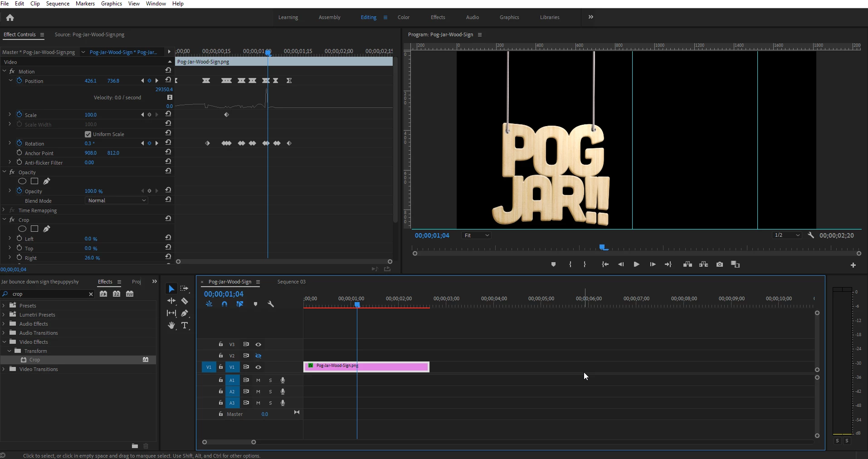Switch to the Color workspace
Screen dimensions: 868x459
pyautogui.click(x=404, y=17)
